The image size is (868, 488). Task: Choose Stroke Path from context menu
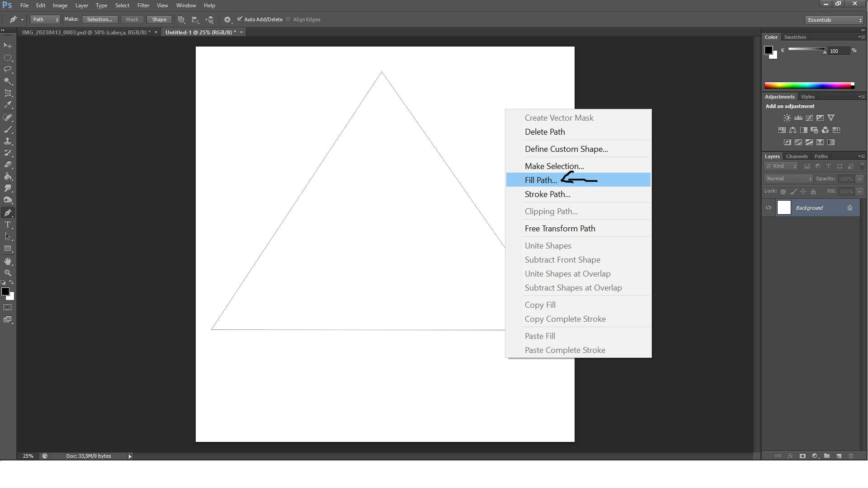[547, 194]
